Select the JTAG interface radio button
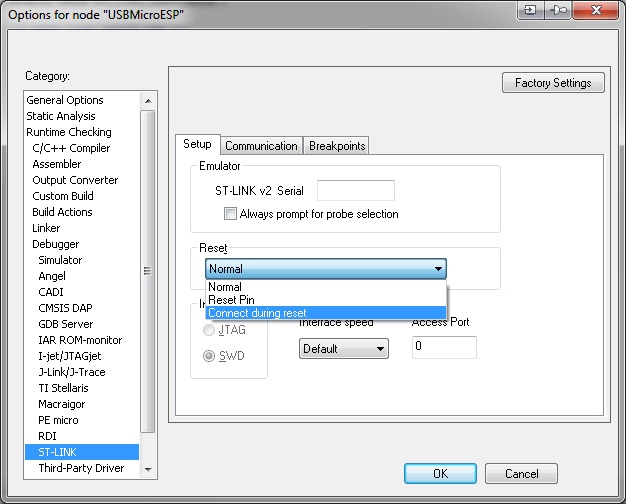Image resolution: width=626 pixels, height=504 pixels. pos(209,330)
